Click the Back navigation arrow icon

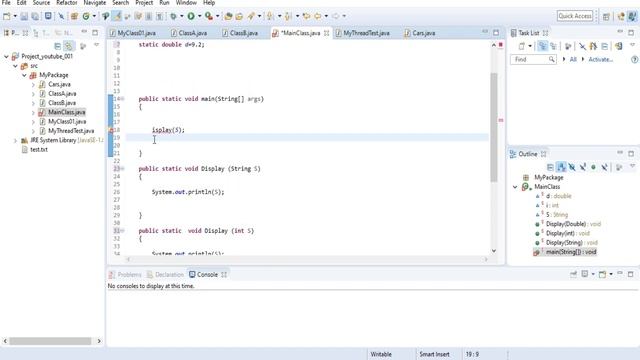(x=318, y=16)
